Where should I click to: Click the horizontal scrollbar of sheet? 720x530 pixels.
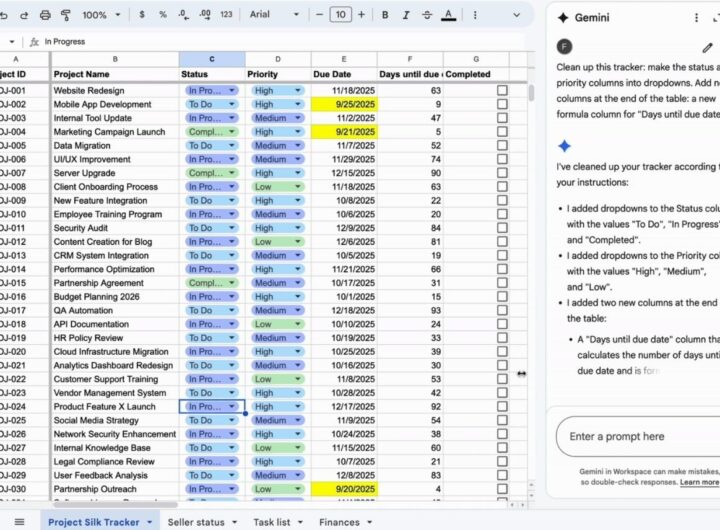click(x=115, y=505)
